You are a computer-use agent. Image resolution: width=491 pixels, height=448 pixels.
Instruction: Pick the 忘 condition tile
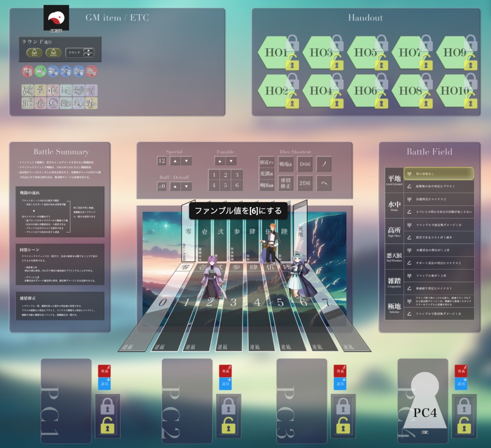[x=79, y=90]
